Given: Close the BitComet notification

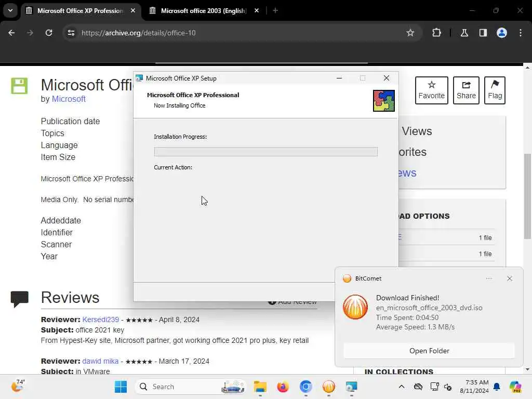Looking at the screenshot, I should tap(509, 278).
